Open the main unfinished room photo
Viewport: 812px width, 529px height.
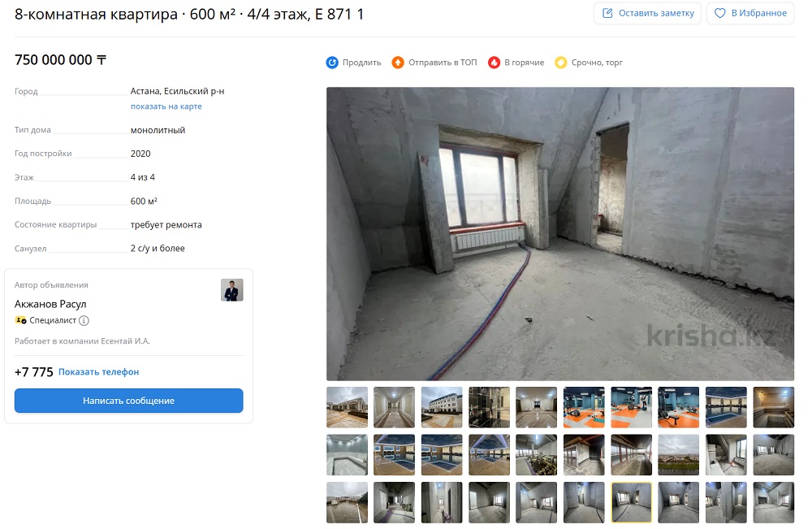coord(560,234)
